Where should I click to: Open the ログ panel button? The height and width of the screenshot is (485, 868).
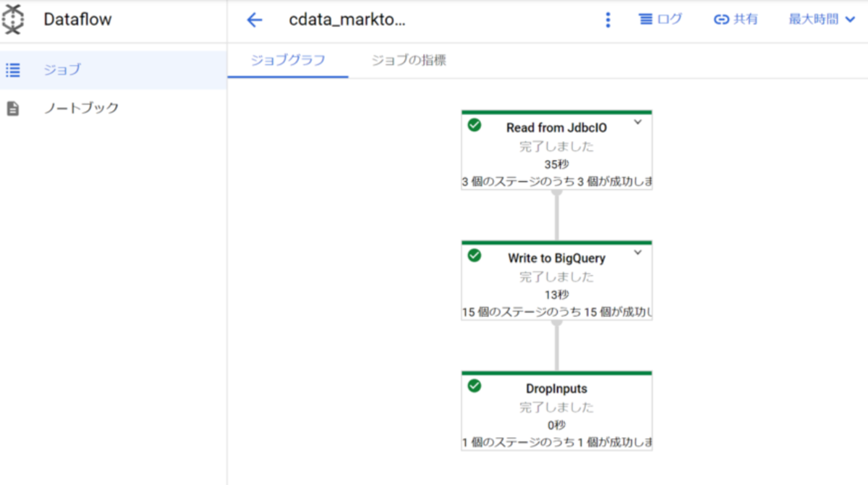point(660,20)
